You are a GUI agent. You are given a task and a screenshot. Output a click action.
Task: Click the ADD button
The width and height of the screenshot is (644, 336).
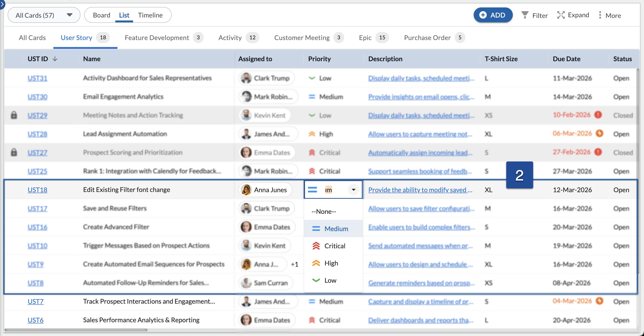pos(493,15)
